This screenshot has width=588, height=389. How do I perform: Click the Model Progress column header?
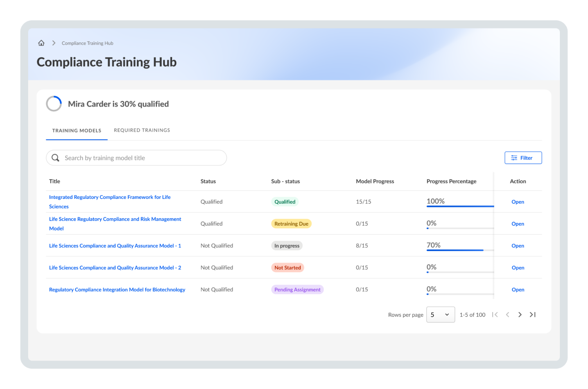pos(375,181)
